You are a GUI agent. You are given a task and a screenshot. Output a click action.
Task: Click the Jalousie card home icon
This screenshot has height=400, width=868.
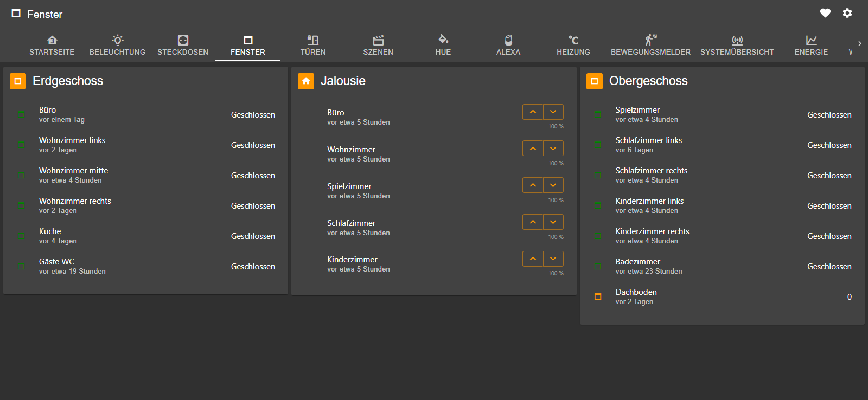tap(306, 81)
